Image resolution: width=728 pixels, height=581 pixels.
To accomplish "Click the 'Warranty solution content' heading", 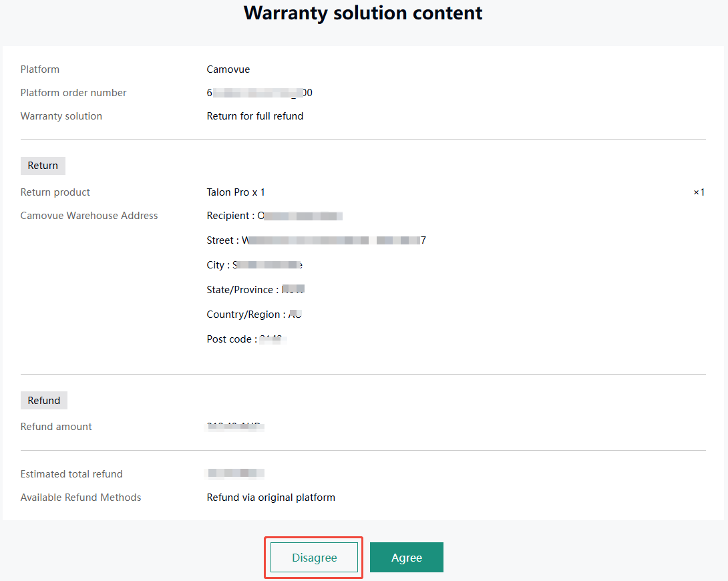I will (363, 13).
